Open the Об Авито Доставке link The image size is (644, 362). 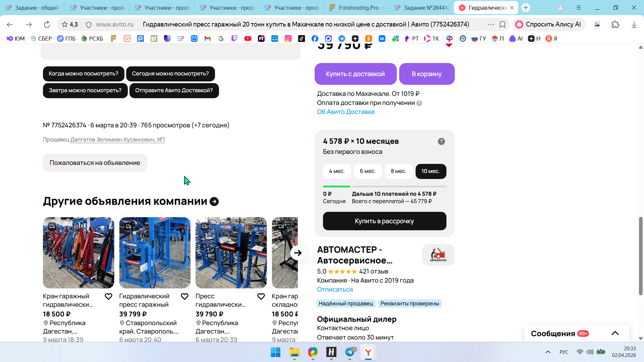point(345,112)
